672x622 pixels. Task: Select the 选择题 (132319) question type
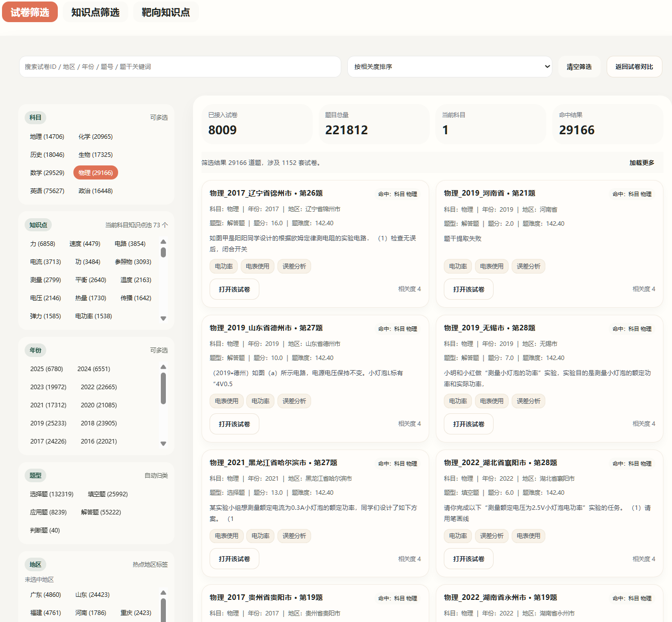tap(52, 494)
